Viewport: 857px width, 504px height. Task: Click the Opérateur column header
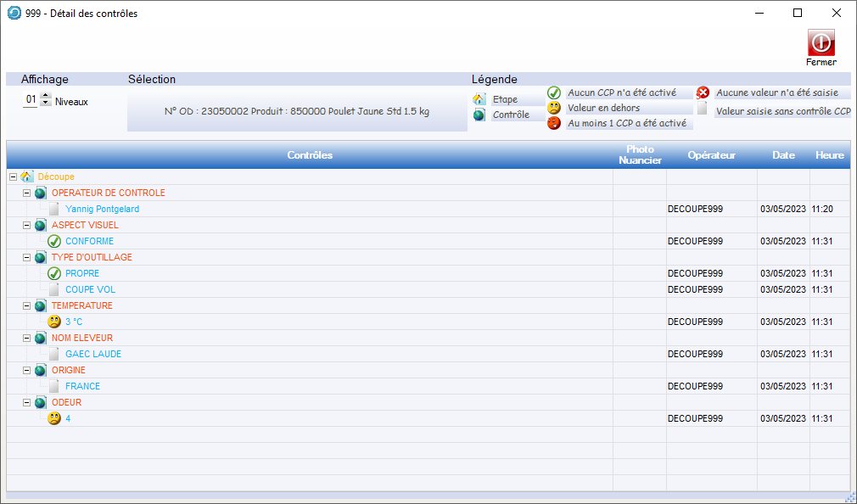[711, 155]
